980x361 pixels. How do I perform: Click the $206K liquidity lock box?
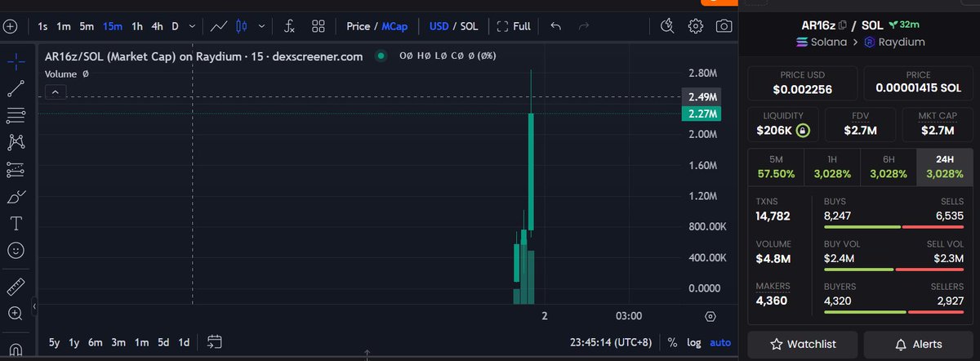(783, 123)
